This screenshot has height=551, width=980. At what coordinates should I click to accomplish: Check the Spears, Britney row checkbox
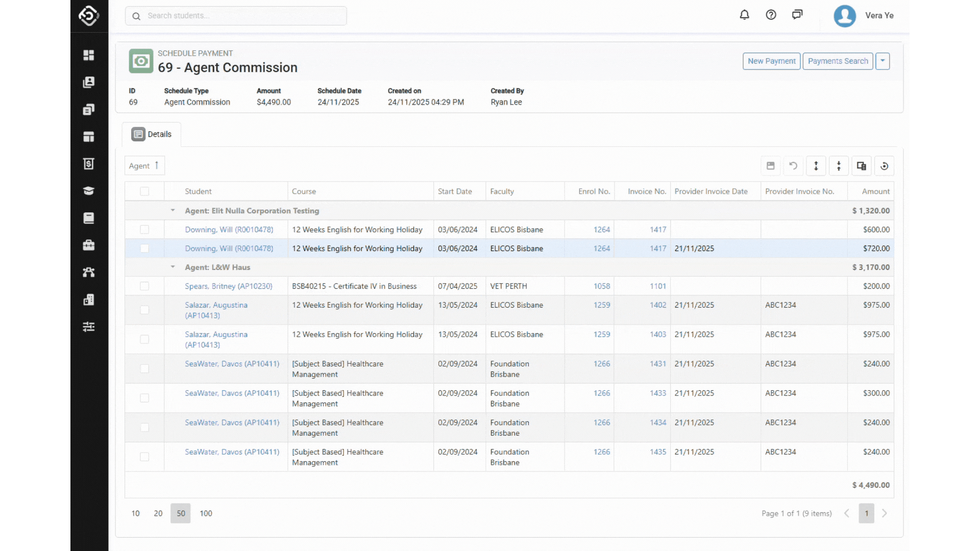pyautogui.click(x=144, y=286)
